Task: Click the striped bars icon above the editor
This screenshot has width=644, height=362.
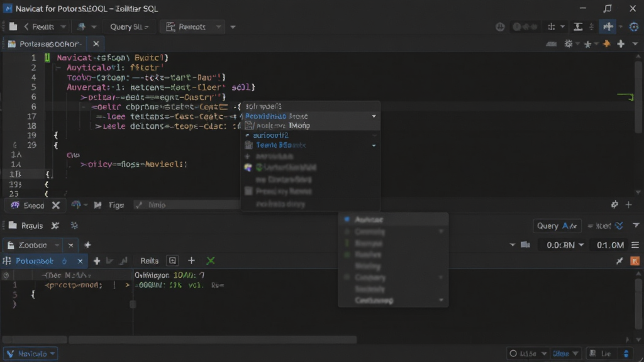Action: (x=551, y=44)
